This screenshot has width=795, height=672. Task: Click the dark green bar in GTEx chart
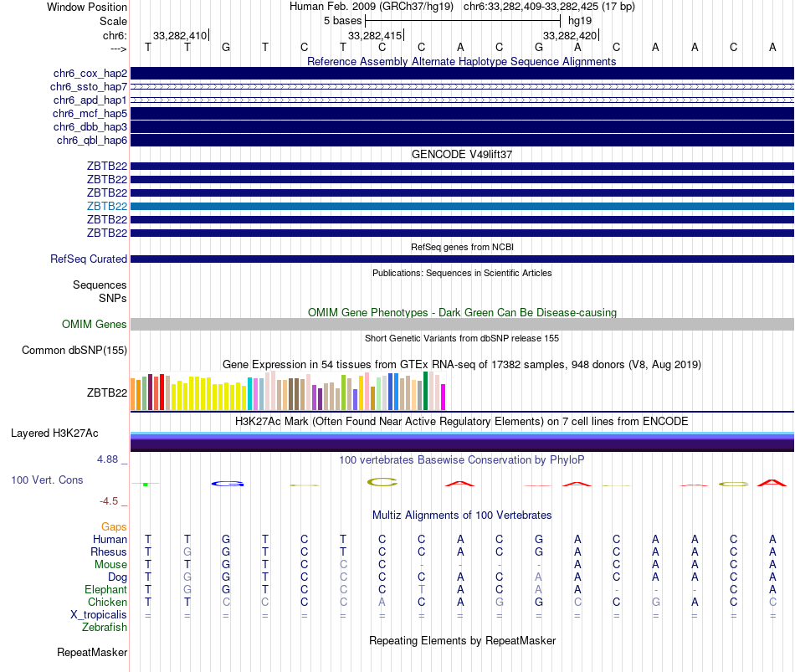point(426,391)
